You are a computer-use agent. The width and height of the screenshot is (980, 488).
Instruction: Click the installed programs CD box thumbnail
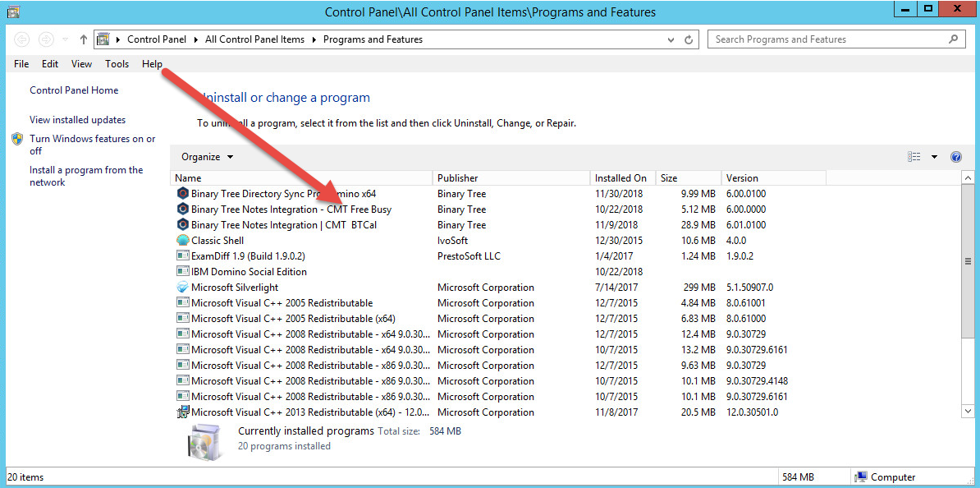pos(204,440)
